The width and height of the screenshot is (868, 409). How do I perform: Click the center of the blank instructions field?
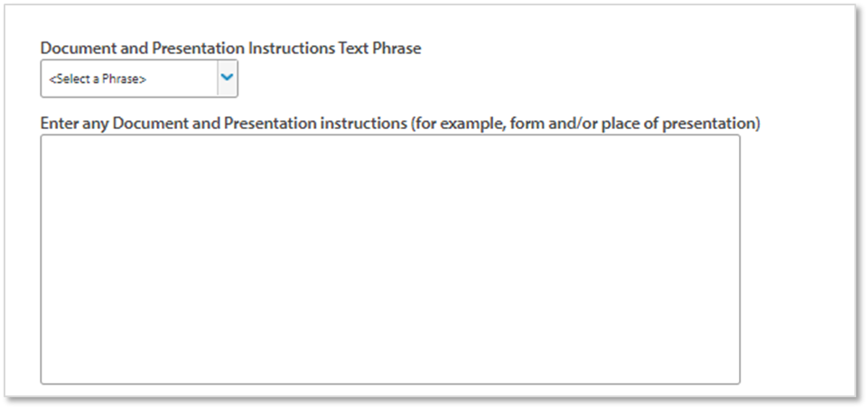coord(390,259)
